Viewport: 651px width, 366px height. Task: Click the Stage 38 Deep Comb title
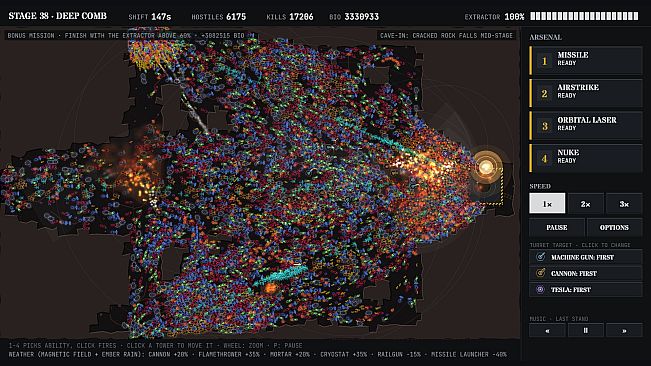(x=58, y=16)
